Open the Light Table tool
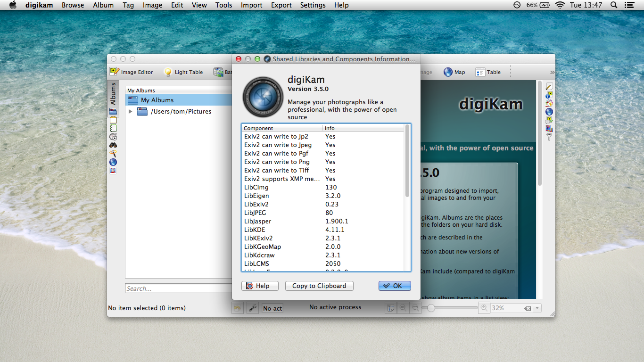This screenshot has height=362, width=644. 183,72
